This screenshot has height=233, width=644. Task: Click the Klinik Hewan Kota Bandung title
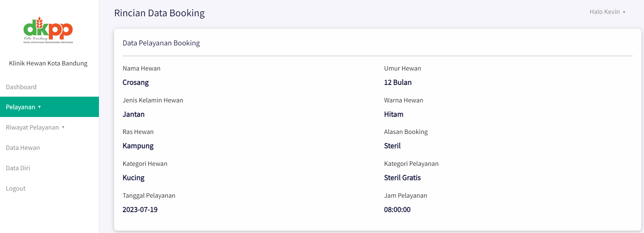[x=48, y=63]
